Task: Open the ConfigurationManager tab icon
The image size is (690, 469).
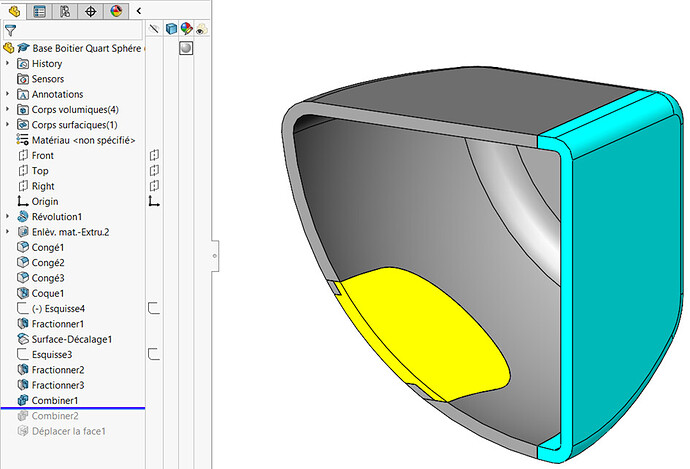Action: point(66,12)
